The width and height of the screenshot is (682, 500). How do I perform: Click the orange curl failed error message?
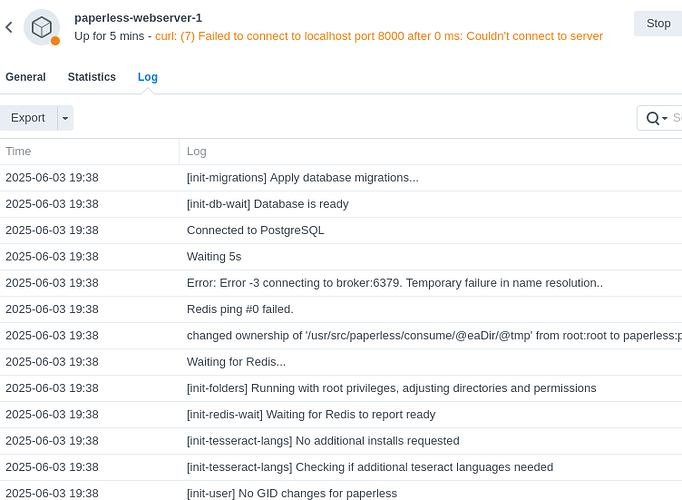tap(379, 36)
